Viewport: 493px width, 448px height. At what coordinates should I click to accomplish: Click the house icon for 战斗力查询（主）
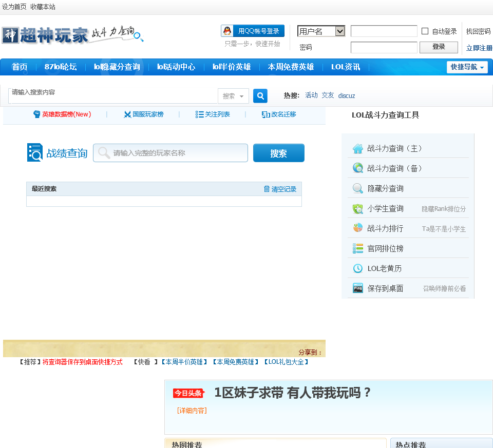[358, 148]
